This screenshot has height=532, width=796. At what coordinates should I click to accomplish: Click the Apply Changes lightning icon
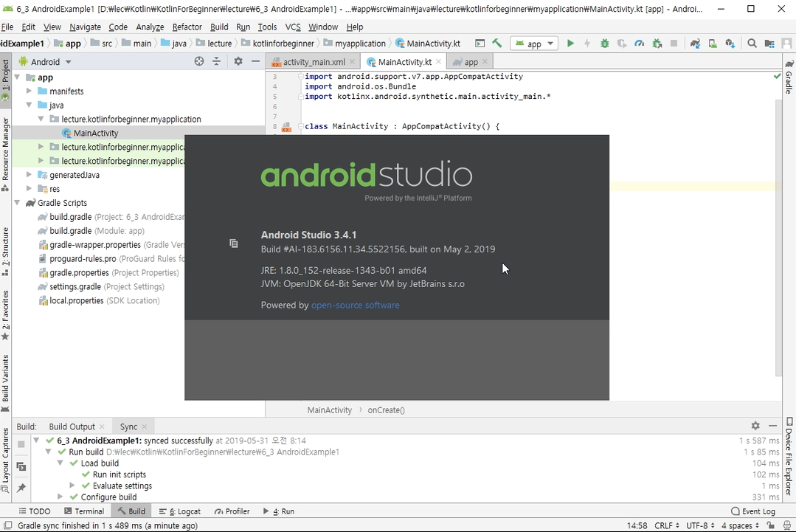[587, 44]
